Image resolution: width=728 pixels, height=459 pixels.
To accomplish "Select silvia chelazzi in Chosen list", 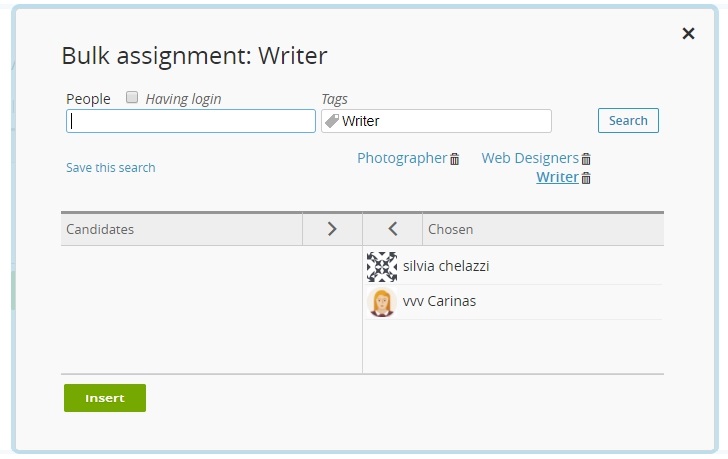I will click(x=446, y=266).
